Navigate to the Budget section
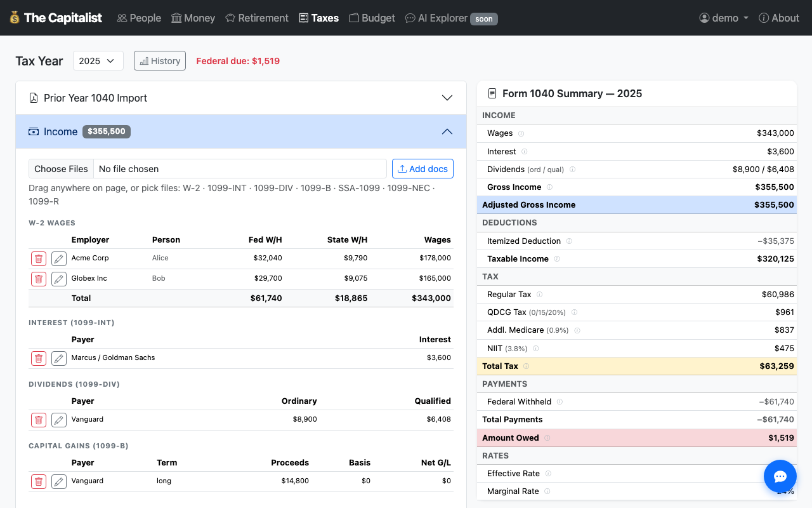Image resolution: width=812 pixels, height=508 pixels. (x=372, y=18)
